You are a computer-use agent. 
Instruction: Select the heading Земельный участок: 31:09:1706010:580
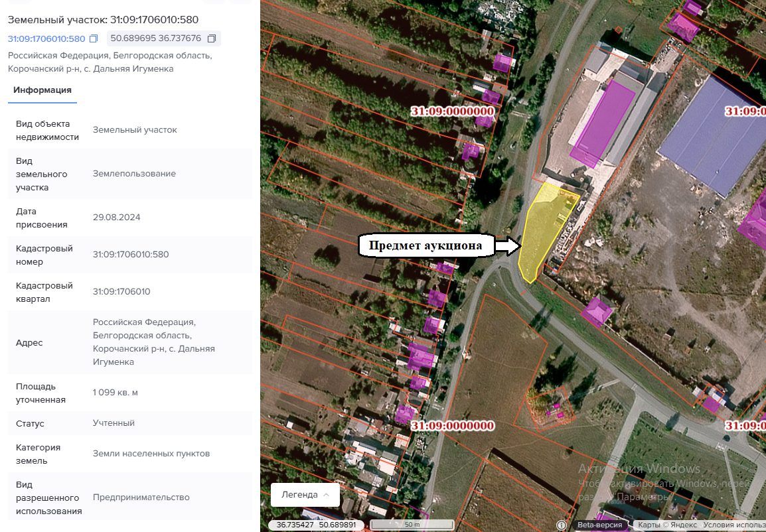tap(103, 20)
